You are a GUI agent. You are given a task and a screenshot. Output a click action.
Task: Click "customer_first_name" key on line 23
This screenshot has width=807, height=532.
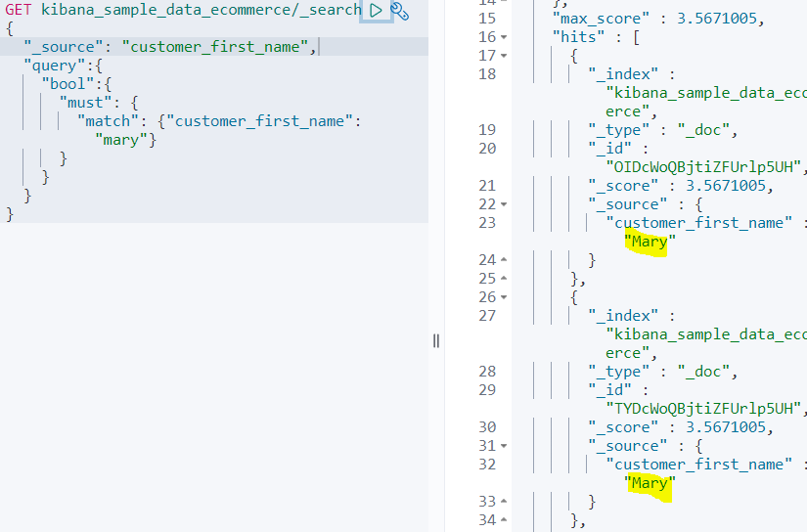(x=699, y=223)
